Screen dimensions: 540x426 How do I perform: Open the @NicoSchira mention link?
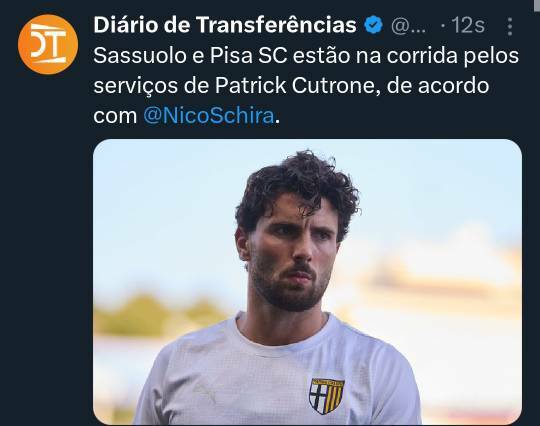click(209, 116)
